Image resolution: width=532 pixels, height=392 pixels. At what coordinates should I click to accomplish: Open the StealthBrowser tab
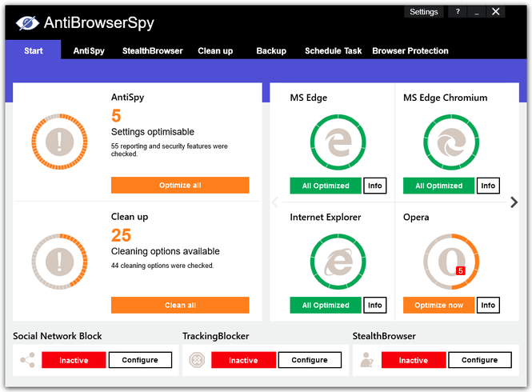[152, 51]
